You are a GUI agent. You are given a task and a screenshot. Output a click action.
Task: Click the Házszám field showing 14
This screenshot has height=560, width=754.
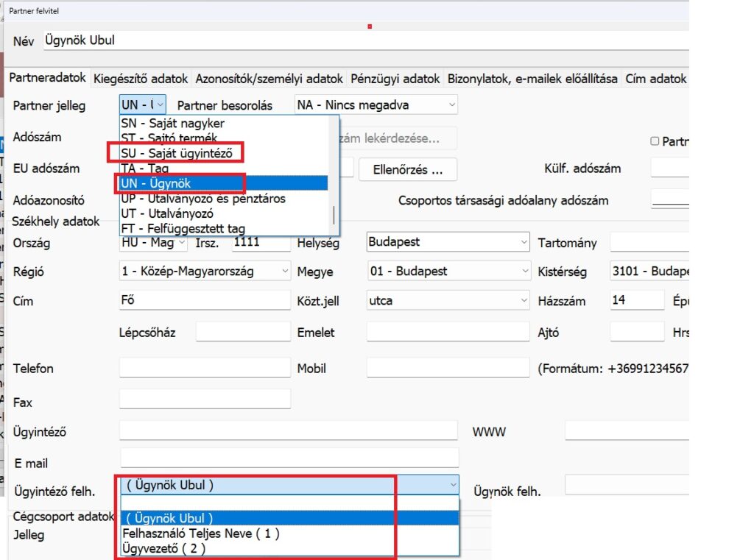pos(637,300)
